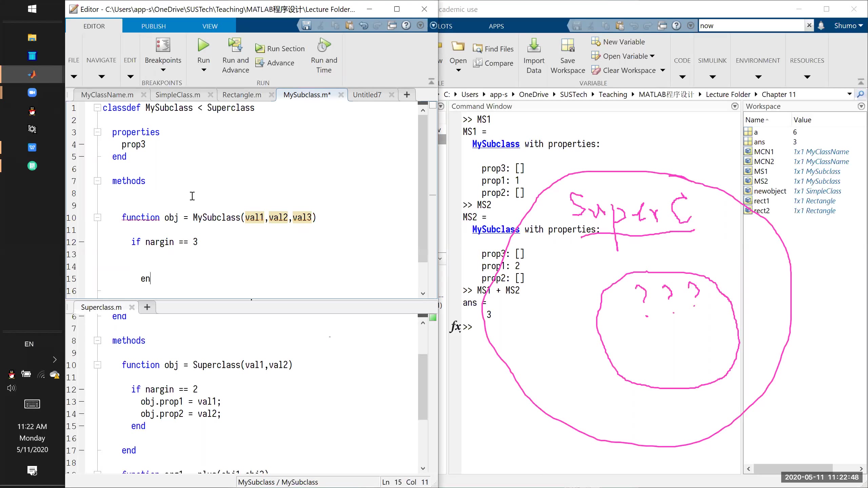Click the Breakpoints icon
868x488 pixels.
[163, 45]
